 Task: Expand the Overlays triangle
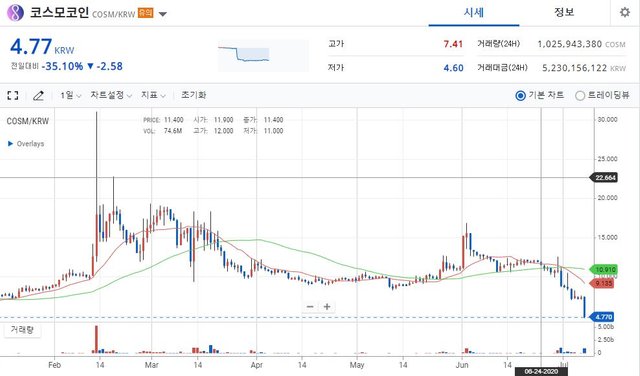pyautogui.click(x=11, y=144)
